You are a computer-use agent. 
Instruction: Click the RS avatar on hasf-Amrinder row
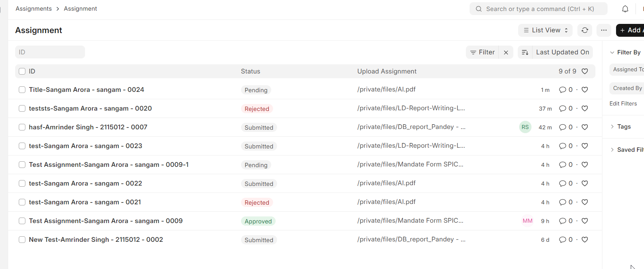(525, 127)
